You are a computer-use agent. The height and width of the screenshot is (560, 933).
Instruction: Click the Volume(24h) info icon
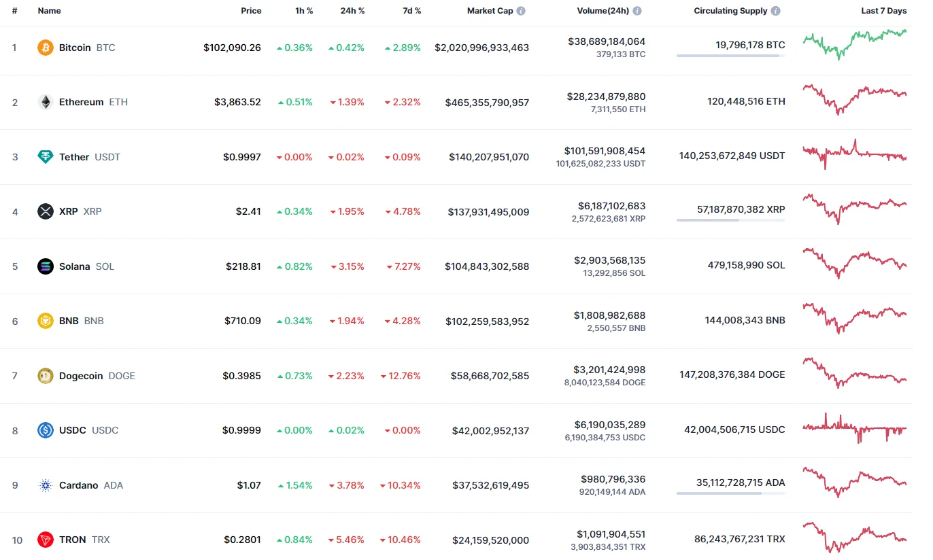coord(637,11)
